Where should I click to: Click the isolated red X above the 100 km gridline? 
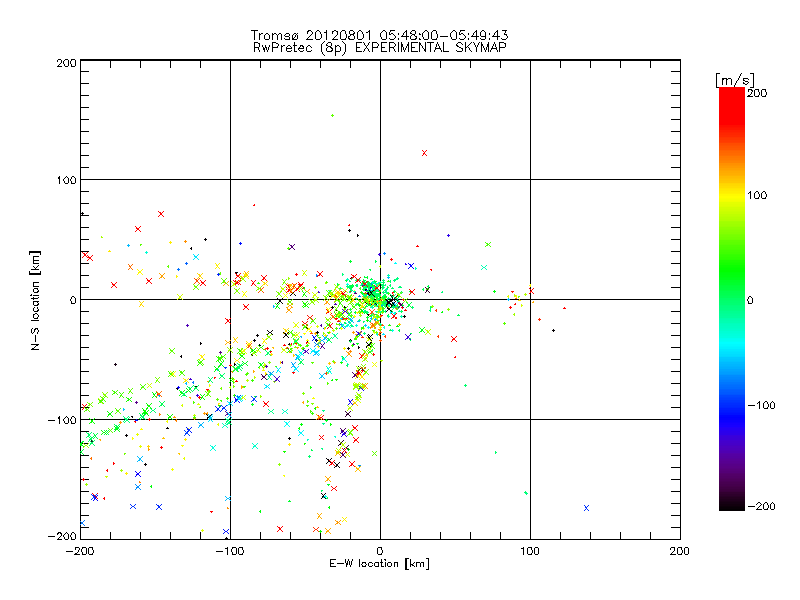point(424,153)
